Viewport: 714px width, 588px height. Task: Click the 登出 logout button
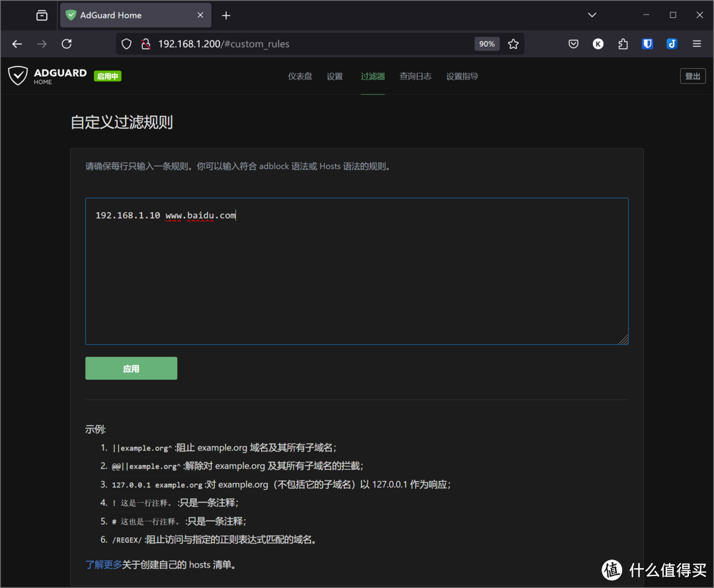pos(693,75)
